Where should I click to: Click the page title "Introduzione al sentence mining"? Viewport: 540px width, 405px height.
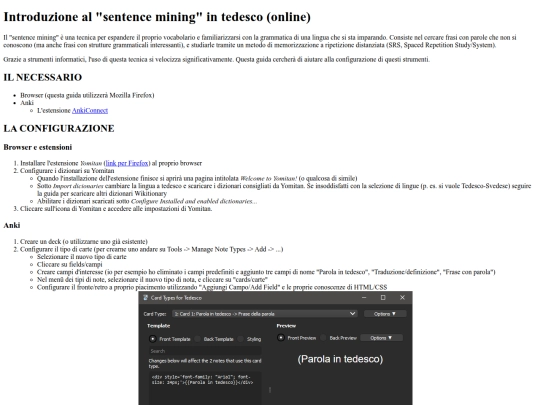pos(157,17)
